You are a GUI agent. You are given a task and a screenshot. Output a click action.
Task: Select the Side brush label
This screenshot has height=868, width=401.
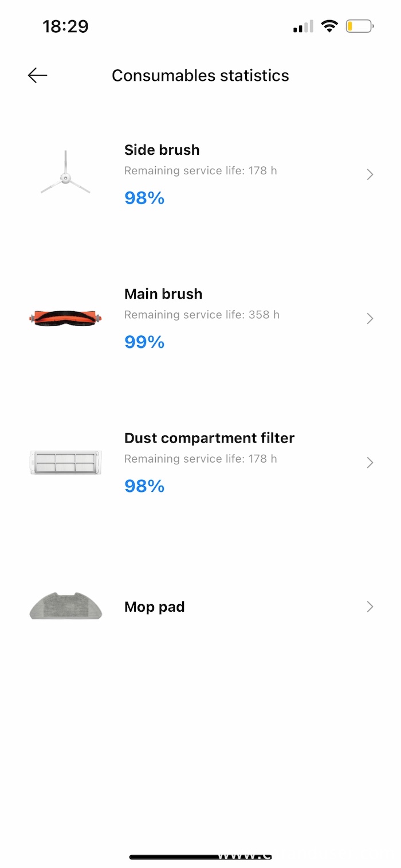tap(162, 150)
